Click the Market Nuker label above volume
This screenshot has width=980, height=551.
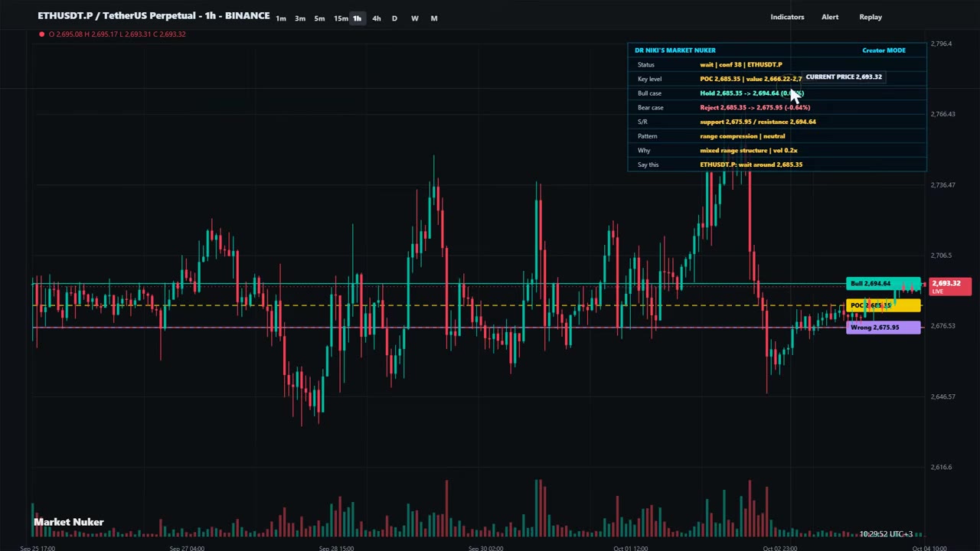[x=68, y=522]
